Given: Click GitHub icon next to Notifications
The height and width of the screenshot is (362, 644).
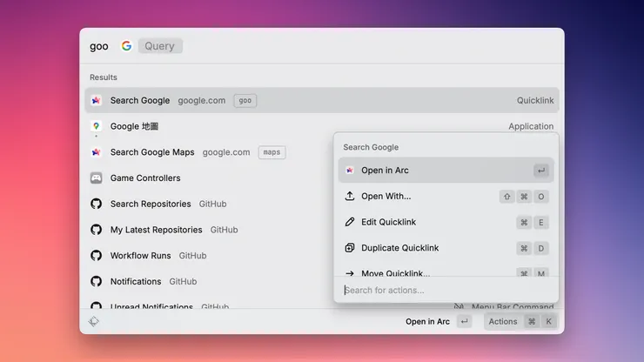Looking at the screenshot, I should 96,281.
